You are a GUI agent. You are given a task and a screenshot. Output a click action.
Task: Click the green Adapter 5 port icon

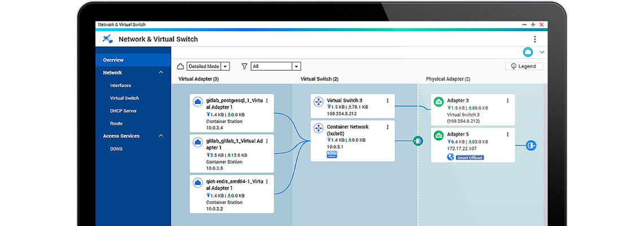[438, 136]
